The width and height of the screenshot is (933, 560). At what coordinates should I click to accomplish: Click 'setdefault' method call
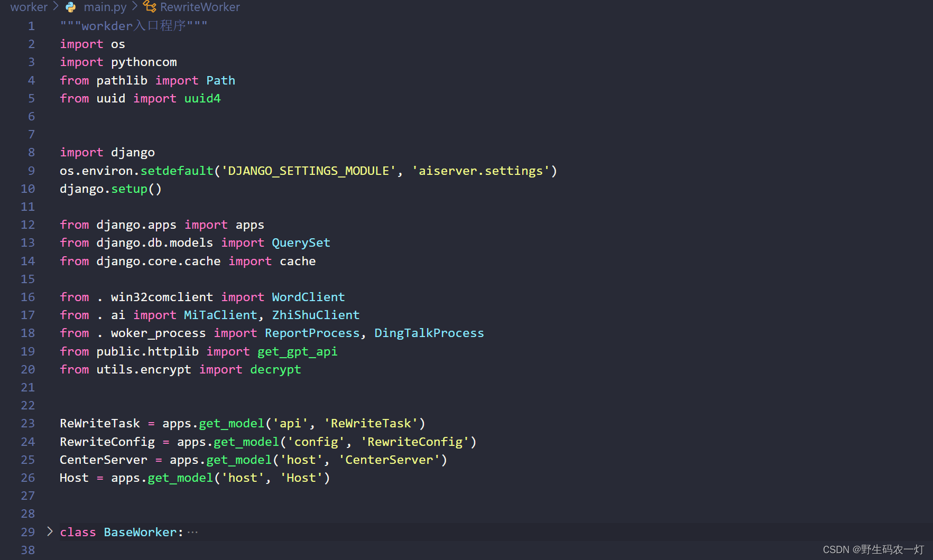click(177, 171)
